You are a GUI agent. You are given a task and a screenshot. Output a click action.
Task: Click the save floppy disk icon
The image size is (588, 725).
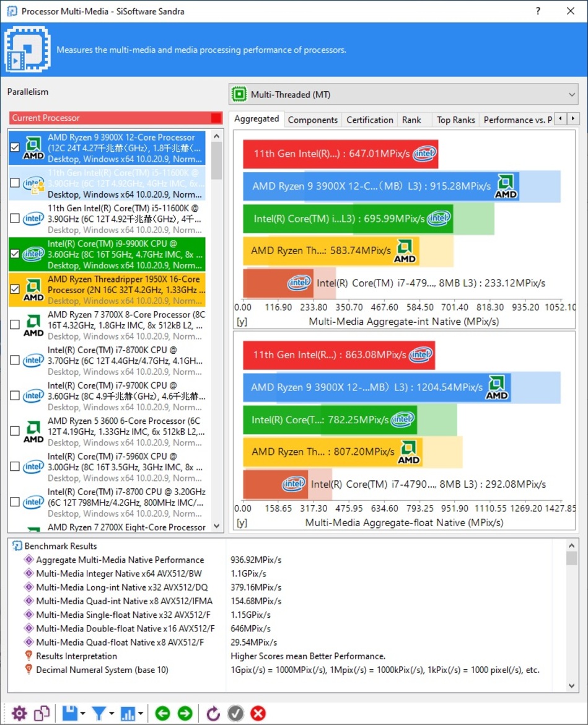[70, 713]
